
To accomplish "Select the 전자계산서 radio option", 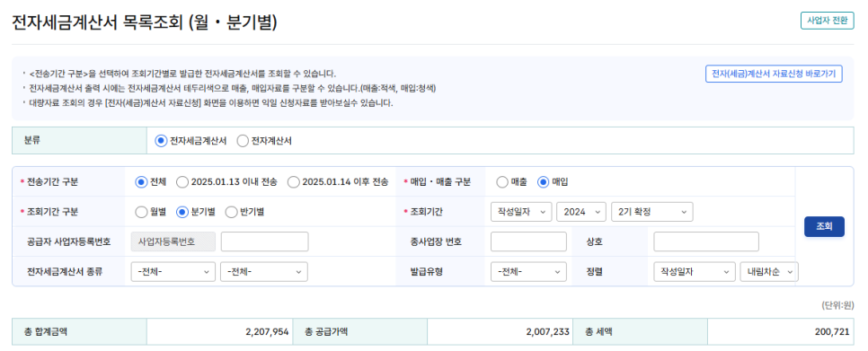I will click(243, 141).
